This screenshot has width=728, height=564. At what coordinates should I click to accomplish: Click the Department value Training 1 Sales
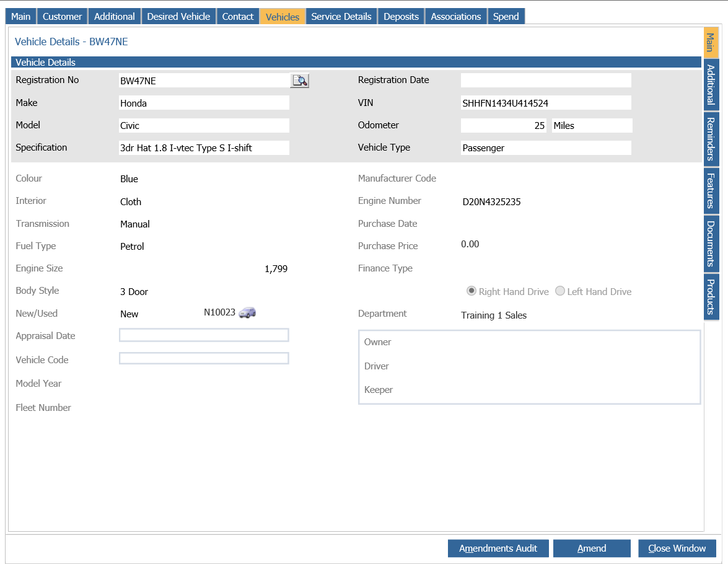point(494,315)
